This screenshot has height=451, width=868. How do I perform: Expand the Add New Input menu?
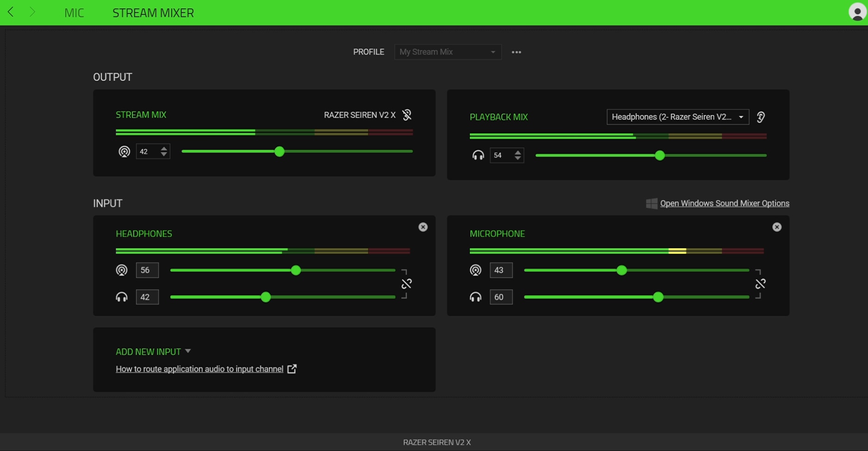pyautogui.click(x=153, y=352)
